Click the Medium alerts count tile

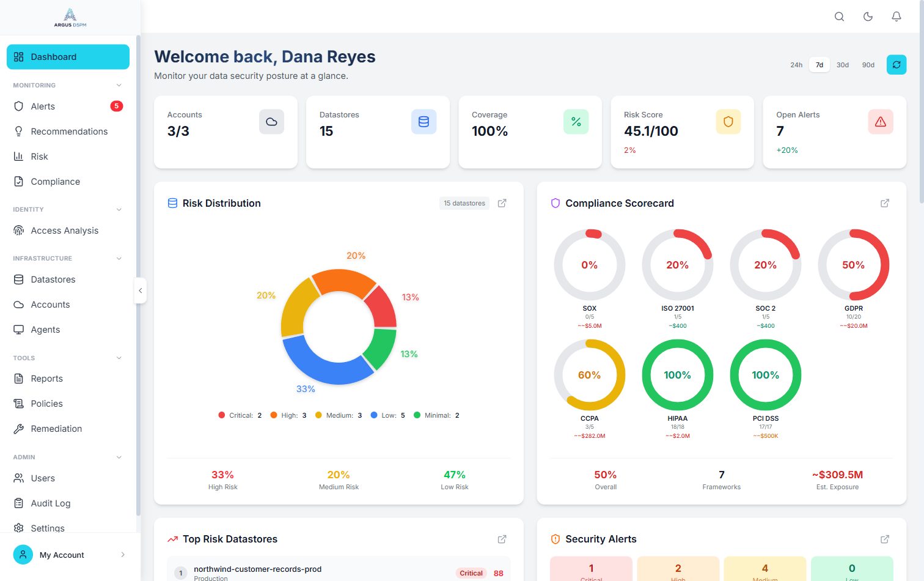click(765, 569)
